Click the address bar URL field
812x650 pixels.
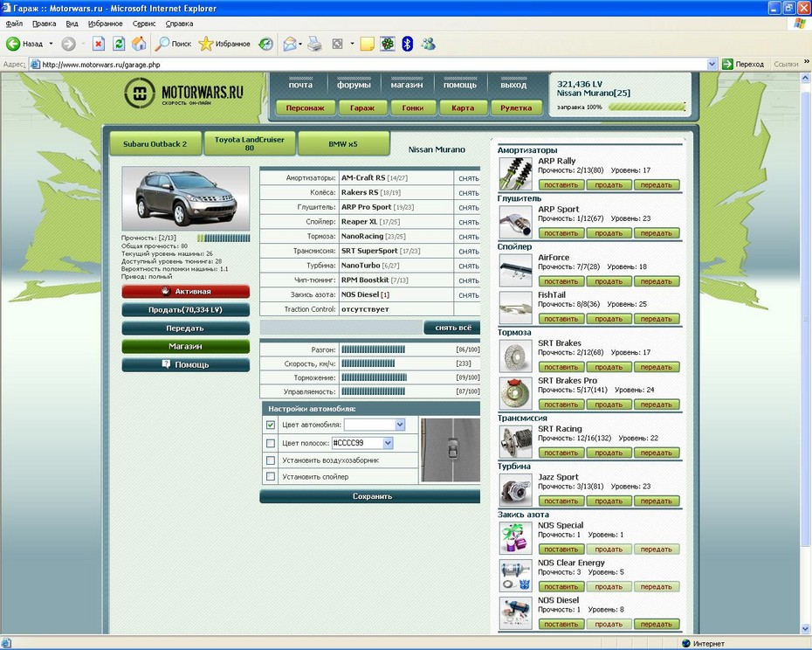(x=368, y=65)
